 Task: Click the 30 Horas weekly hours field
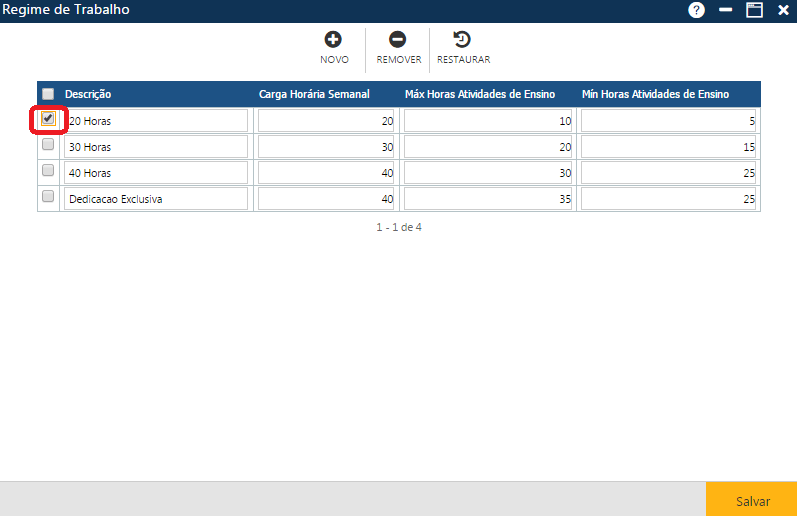click(326, 147)
